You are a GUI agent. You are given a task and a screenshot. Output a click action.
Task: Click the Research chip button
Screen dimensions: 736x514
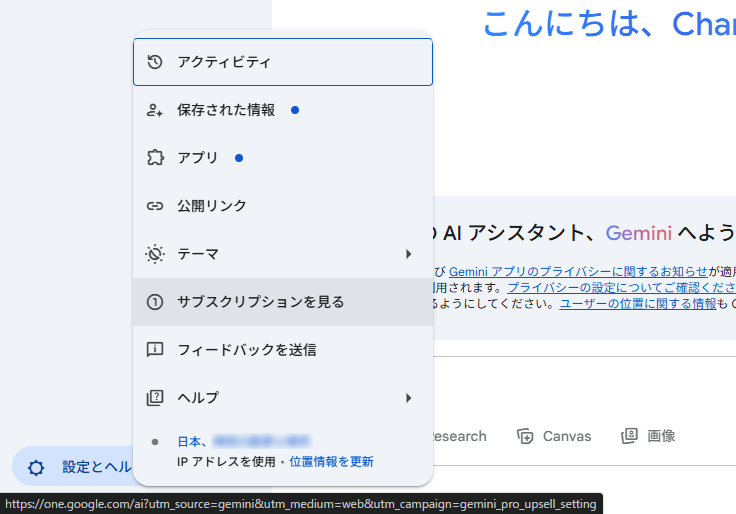(x=458, y=436)
